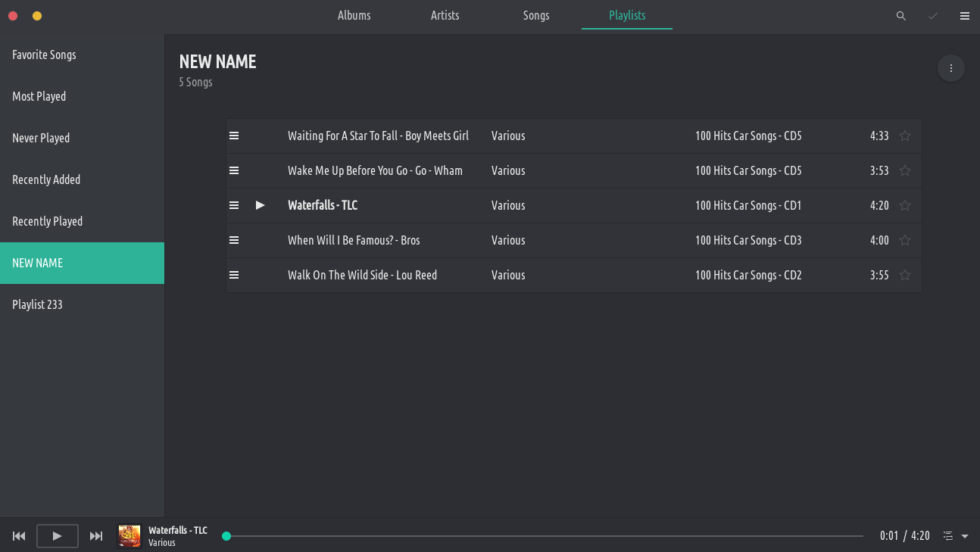Image resolution: width=980 pixels, height=552 pixels.
Task: Click the playback progress slider track
Action: tap(544, 536)
